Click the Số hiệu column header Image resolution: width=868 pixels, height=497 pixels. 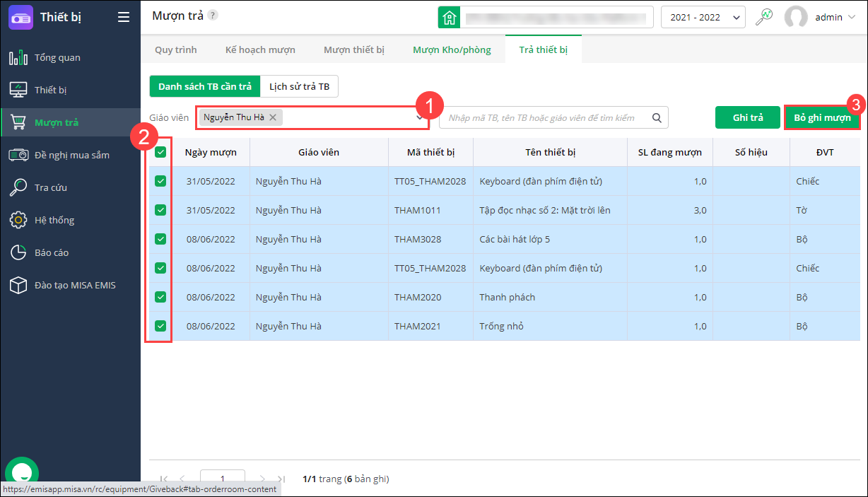(751, 152)
